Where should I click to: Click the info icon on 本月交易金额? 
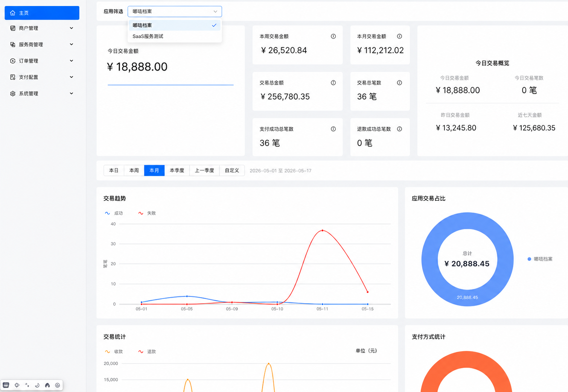[399, 36]
